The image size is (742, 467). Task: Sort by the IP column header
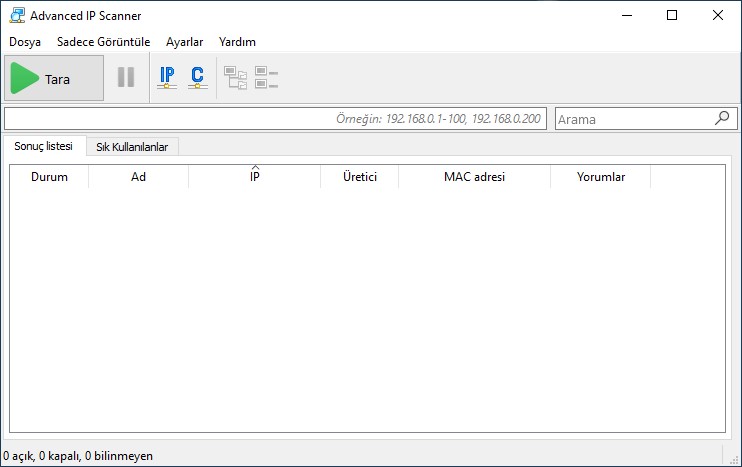255,177
